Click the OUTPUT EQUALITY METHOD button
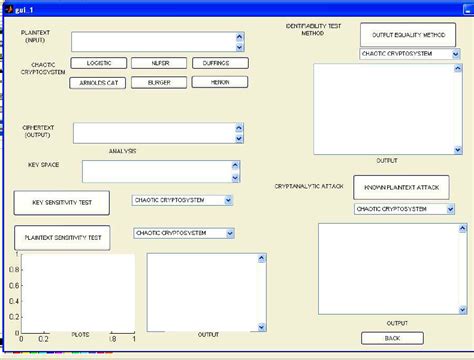This screenshot has width=474, height=360. 408,35
